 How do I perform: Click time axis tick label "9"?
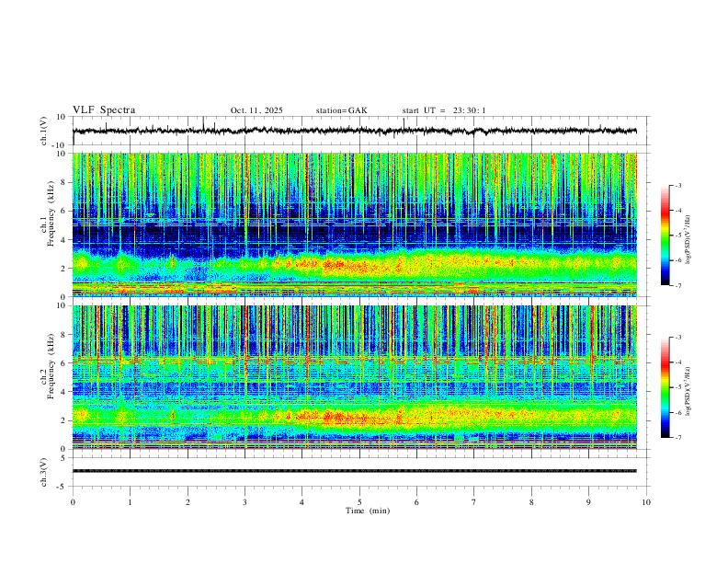(x=588, y=502)
